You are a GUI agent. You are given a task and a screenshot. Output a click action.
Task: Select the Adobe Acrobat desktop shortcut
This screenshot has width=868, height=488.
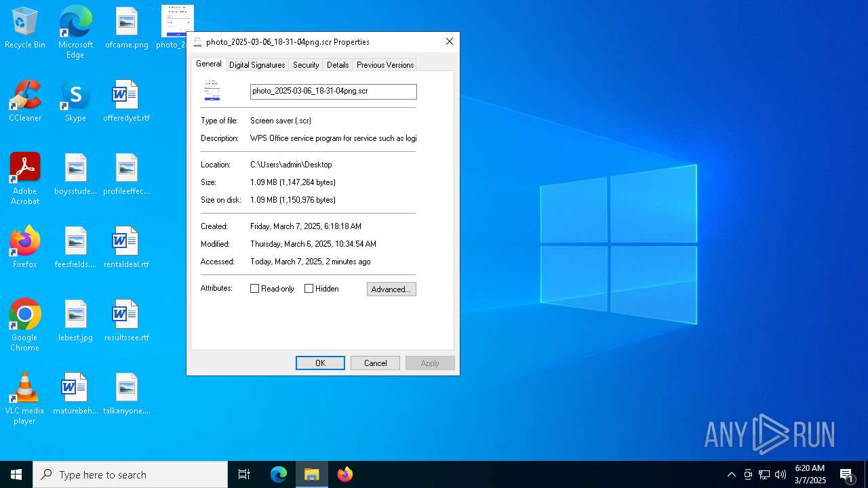(25, 179)
